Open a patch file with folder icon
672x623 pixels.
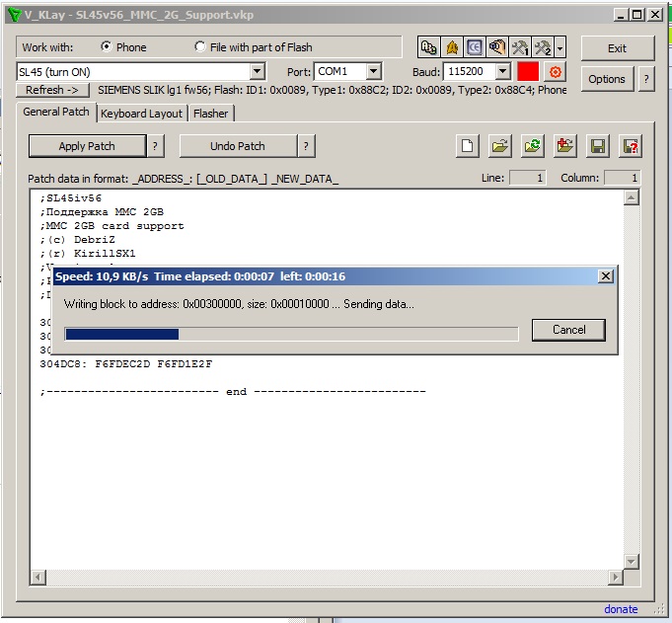(x=500, y=146)
